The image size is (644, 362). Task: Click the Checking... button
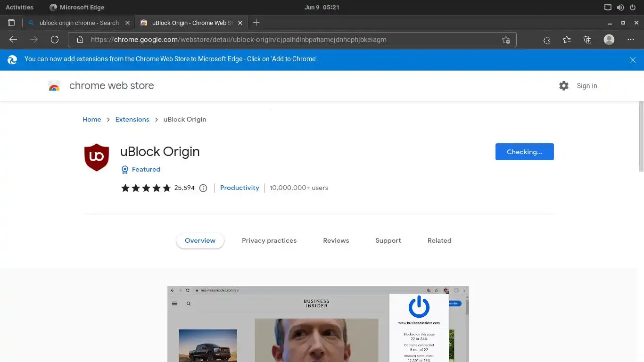click(524, 152)
